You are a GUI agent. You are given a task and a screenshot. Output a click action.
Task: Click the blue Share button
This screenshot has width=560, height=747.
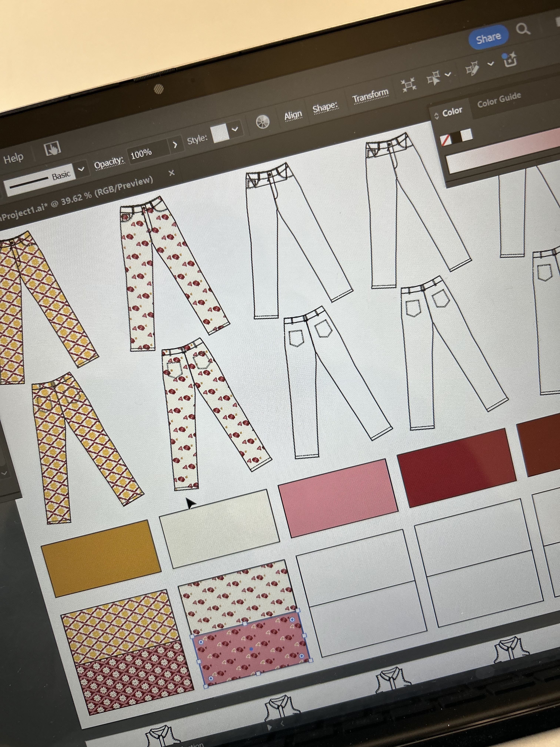[x=488, y=38]
